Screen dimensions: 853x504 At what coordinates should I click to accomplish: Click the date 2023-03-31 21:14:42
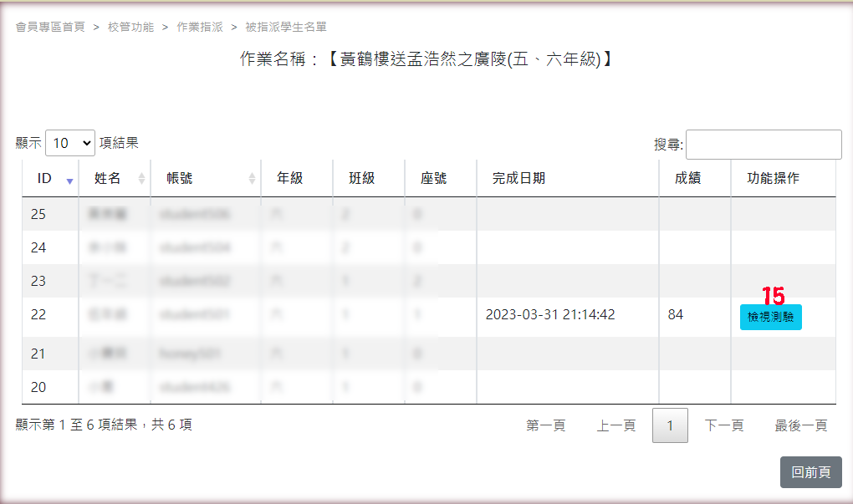(550, 315)
